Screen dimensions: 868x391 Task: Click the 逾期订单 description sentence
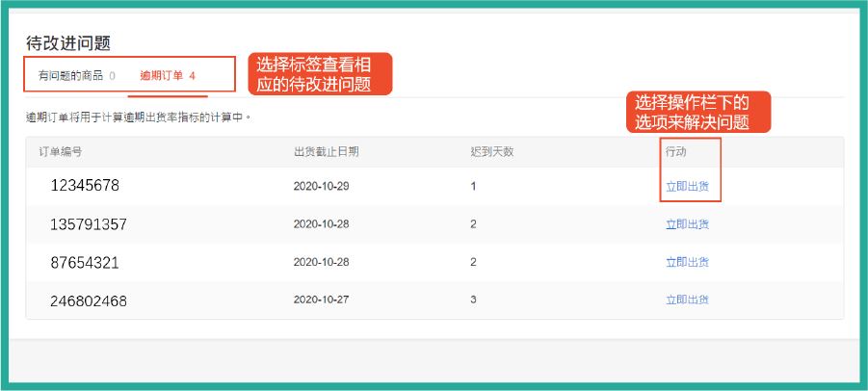point(139,117)
